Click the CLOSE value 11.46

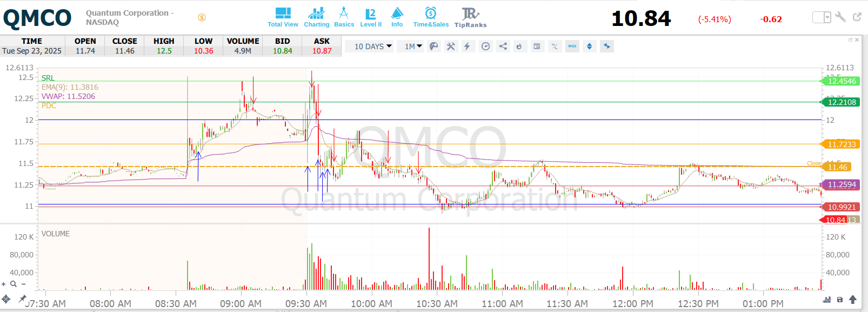(x=124, y=51)
